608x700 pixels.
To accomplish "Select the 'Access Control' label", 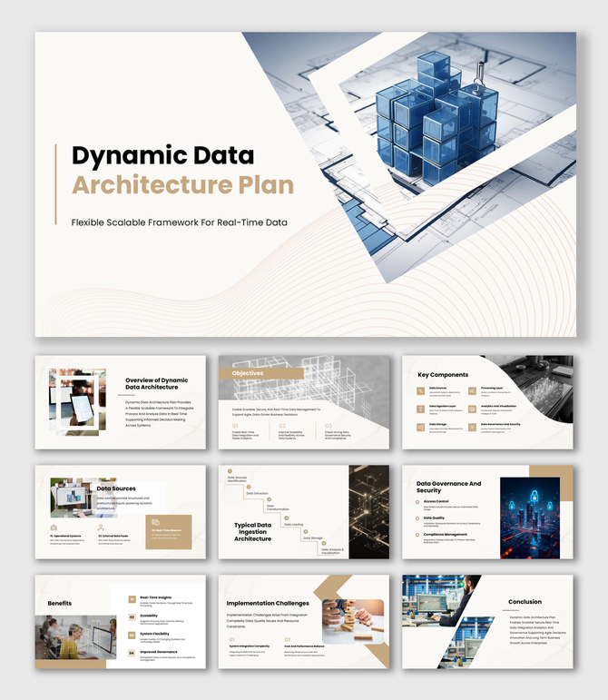I will tap(436, 502).
